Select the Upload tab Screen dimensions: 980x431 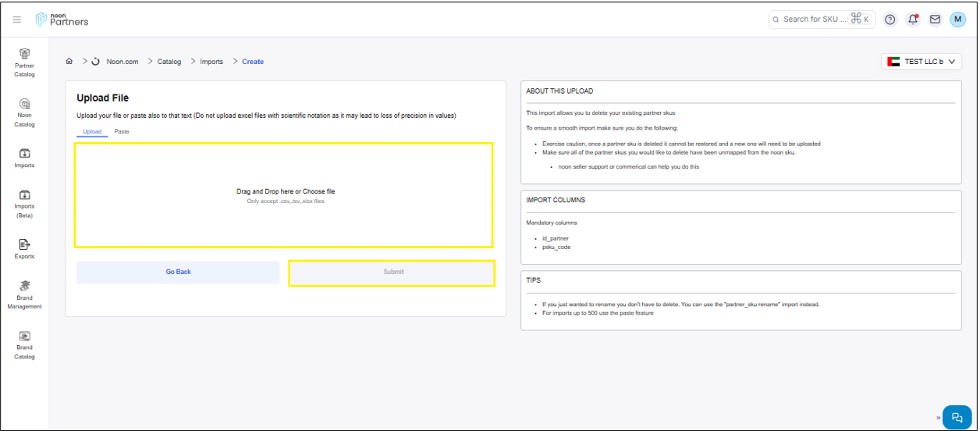[92, 131]
